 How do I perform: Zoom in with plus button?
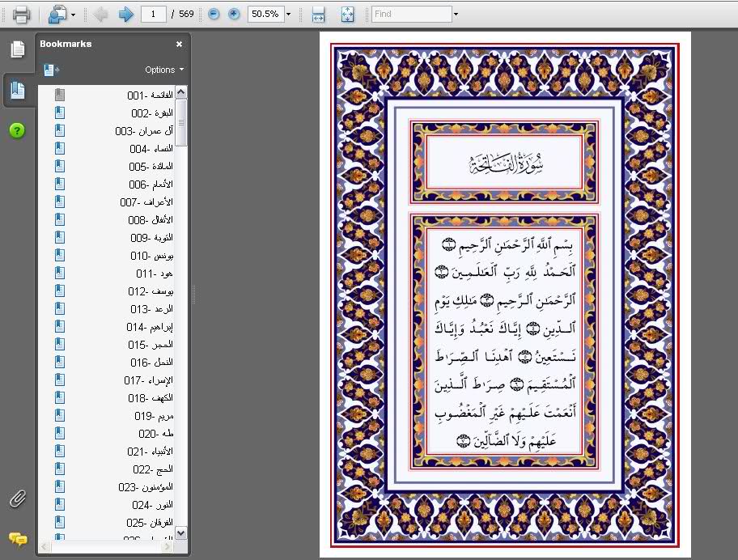234,14
